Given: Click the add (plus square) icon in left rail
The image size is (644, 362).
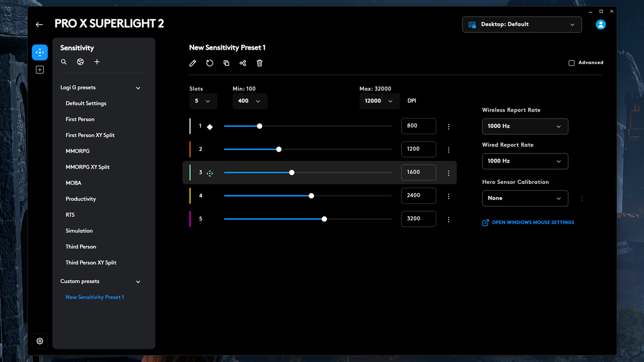Looking at the screenshot, I should (x=40, y=70).
